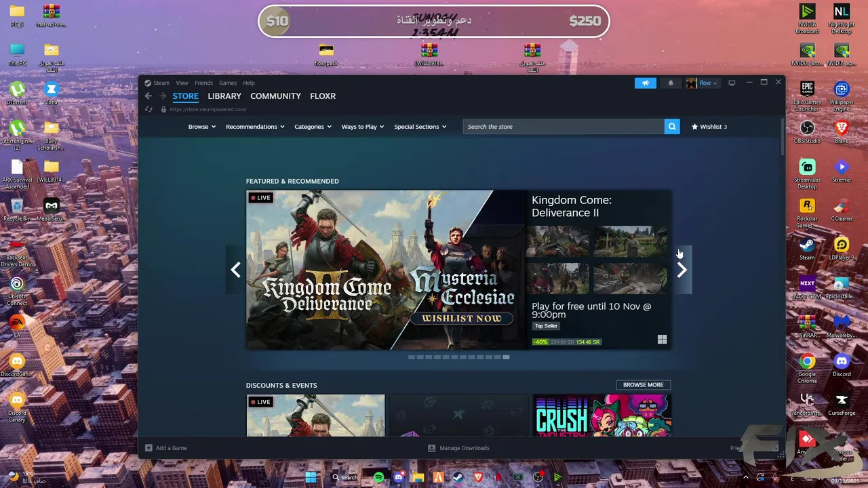Open the Crush the Industry discount tile
Image resolution: width=868 pixels, height=488 pixels.
click(602, 415)
